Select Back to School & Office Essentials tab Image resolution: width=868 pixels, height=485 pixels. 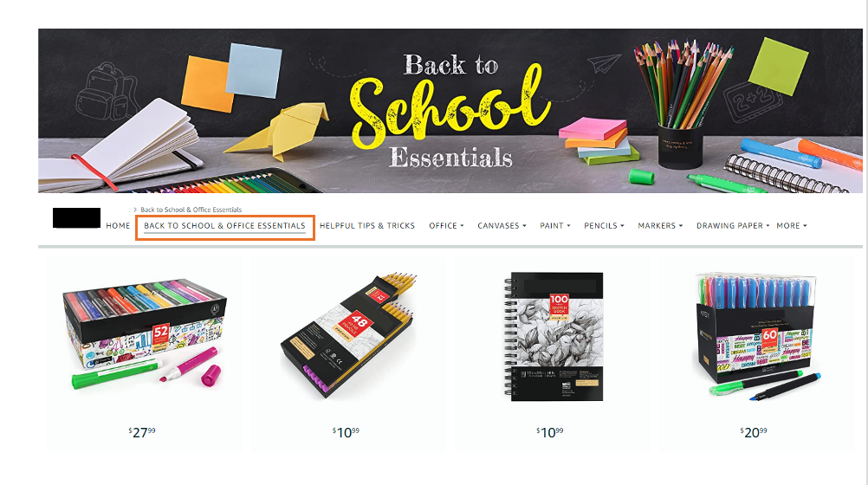point(224,226)
